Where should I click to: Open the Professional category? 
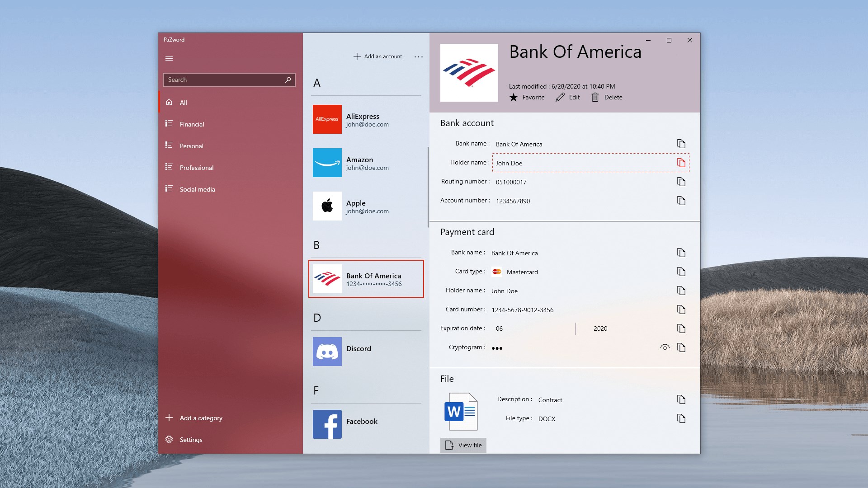point(196,168)
